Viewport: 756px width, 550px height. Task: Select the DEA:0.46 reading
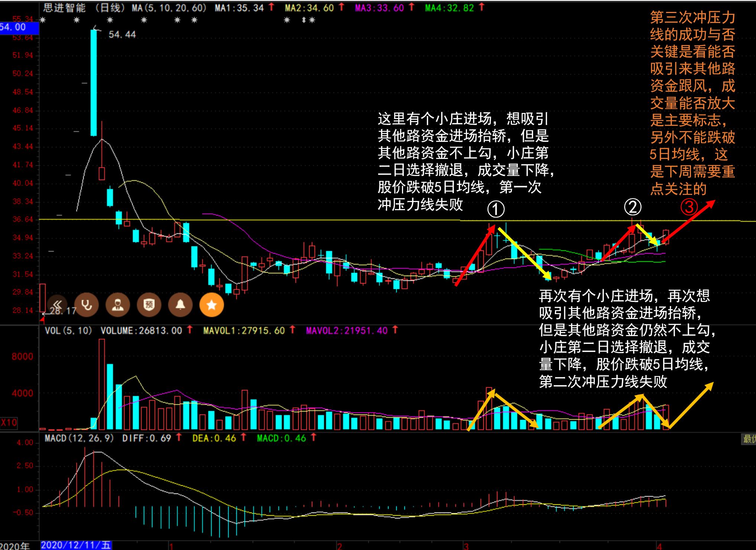214,438
